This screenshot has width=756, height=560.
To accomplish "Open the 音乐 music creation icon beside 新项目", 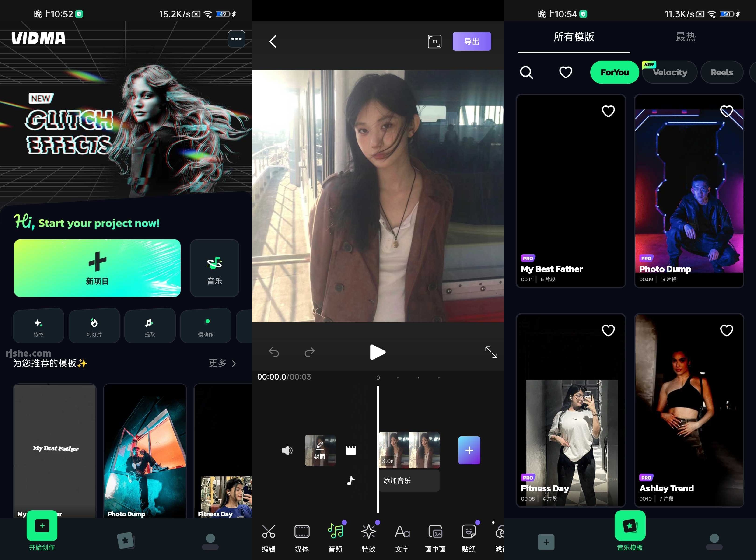I will pos(215,268).
